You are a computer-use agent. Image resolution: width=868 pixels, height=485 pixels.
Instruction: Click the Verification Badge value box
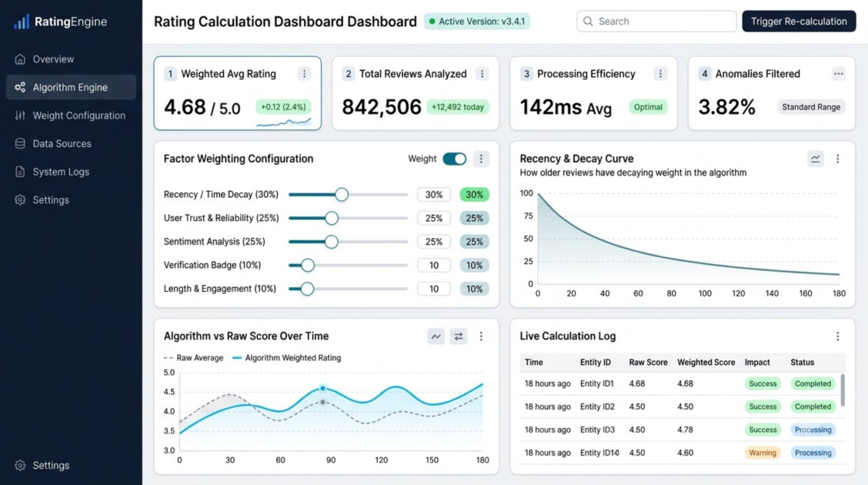pos(434,265)
